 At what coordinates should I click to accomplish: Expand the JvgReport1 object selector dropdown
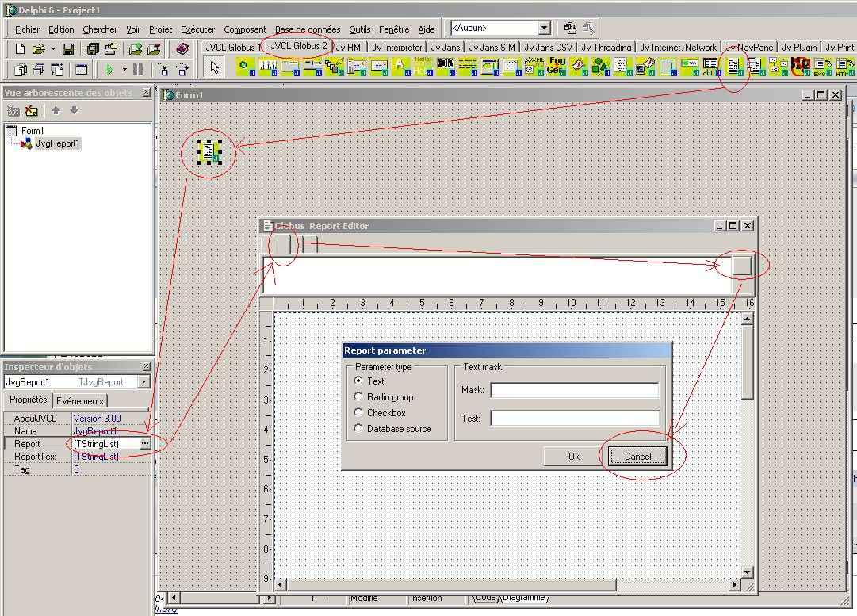coord(143,382)
